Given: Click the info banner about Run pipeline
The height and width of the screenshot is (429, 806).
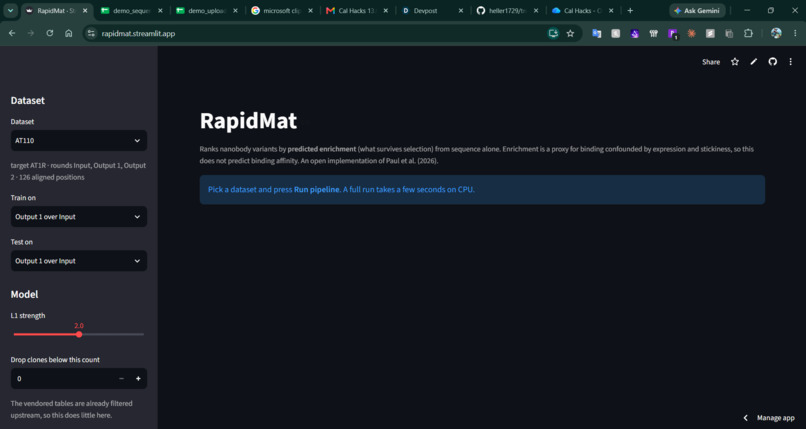Looking at the screenshot, I should 482,190.
